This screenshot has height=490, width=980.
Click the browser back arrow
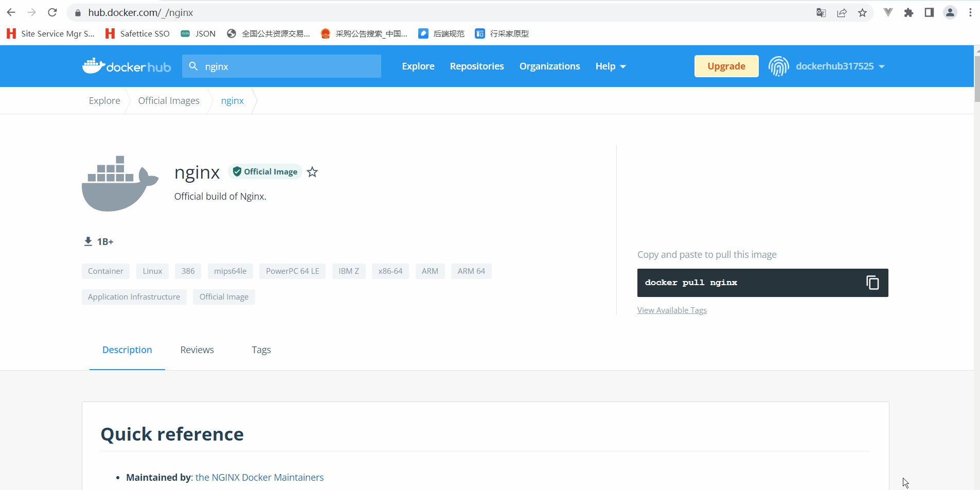[x=11, y=12]
